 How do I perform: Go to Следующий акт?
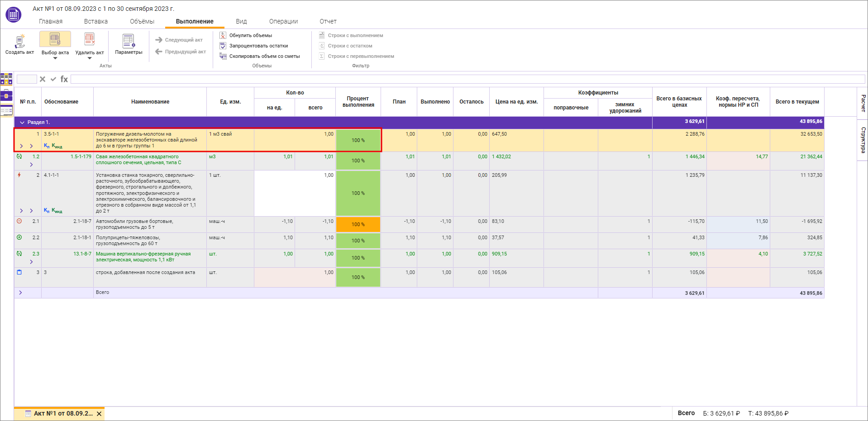pos(179,40)
